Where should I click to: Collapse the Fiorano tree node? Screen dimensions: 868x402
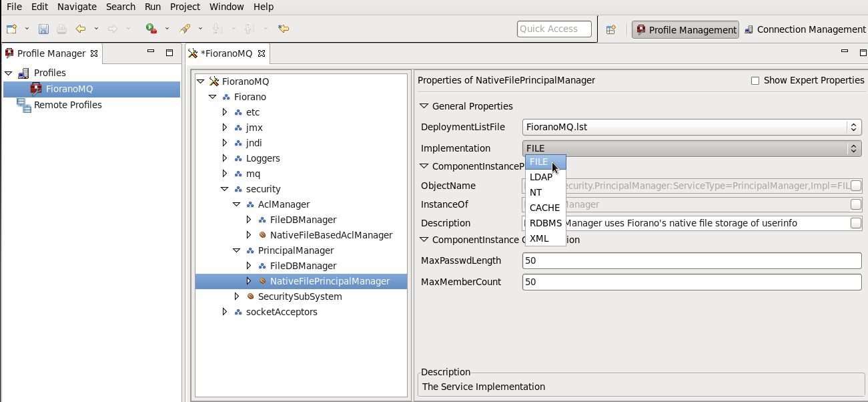[x=213, y=97]
